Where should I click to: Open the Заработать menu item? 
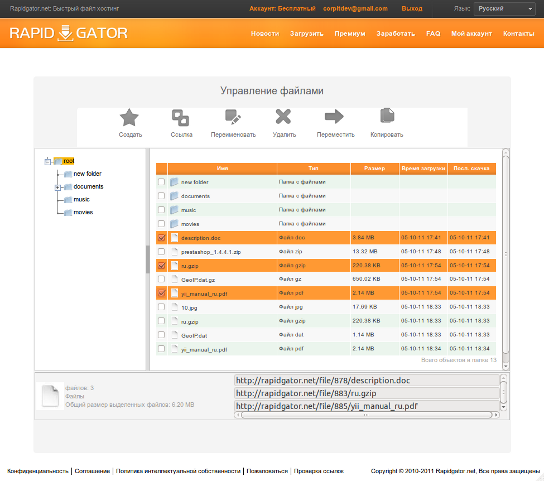(396, 34)
